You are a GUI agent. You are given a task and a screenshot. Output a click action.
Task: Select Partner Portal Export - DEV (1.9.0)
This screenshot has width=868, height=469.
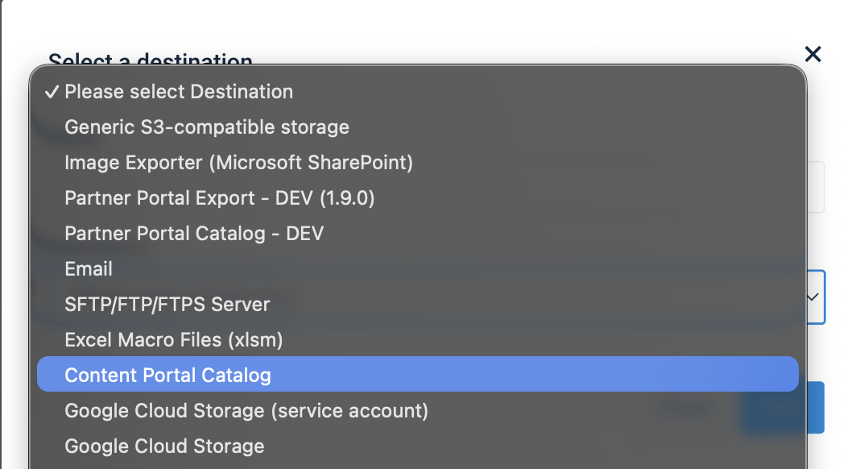click(417, 197)
